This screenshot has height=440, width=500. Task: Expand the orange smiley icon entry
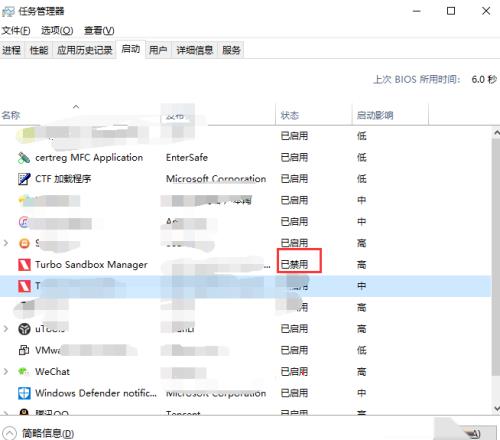[x=6, y=243]
